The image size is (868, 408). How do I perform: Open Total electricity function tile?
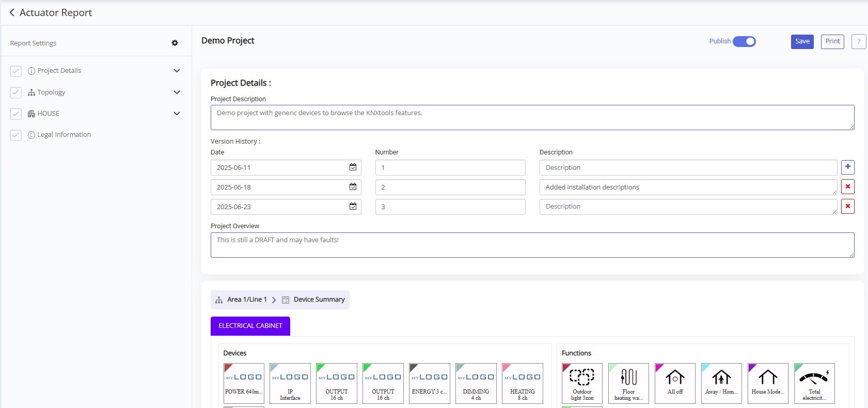point(814,383)
